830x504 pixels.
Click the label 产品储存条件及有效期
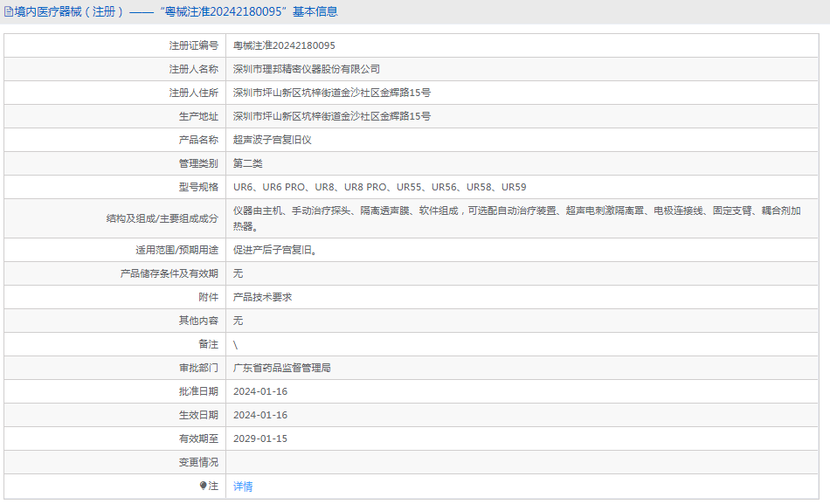point(169,273)
